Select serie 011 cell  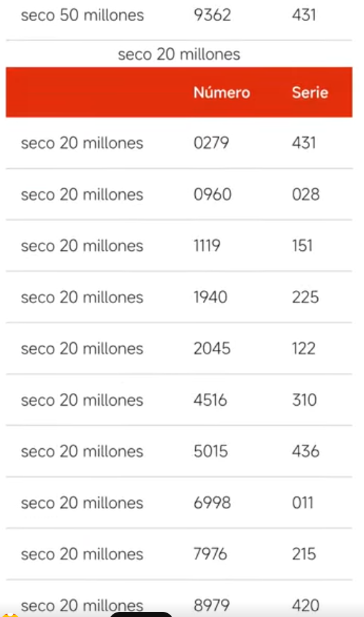[302, 503]
